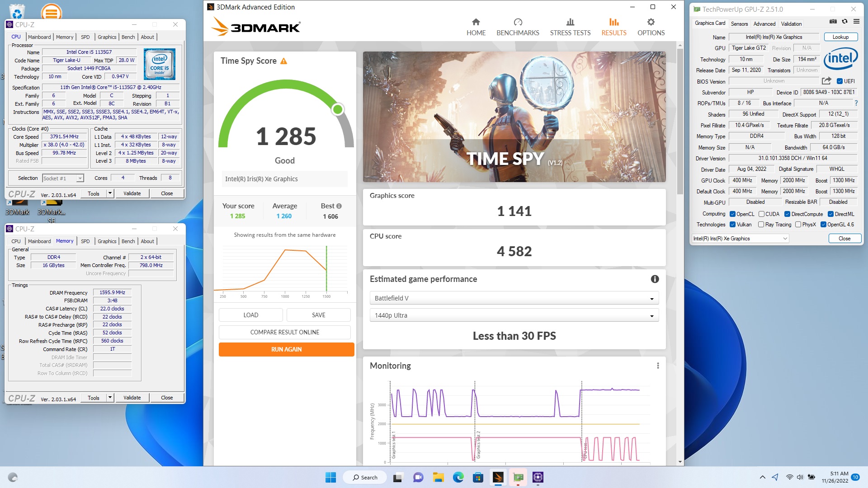Open the HOME section in 3DMark

pyautogui.click(x=476, y=27)
